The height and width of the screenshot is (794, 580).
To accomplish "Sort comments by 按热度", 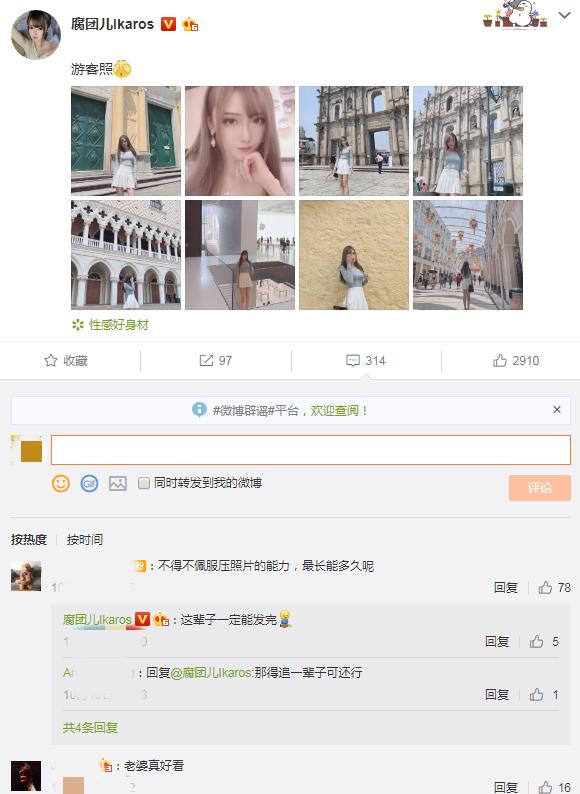I will [29, 540].
